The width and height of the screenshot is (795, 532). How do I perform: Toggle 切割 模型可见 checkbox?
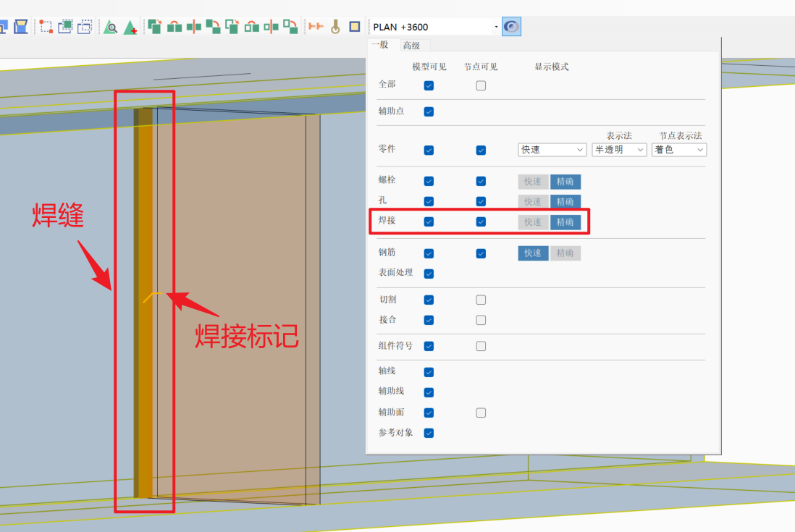pos(429,300)
